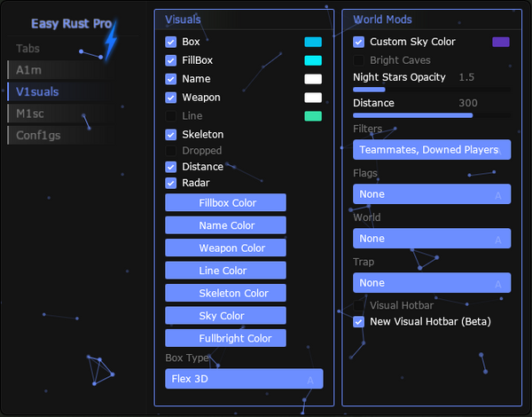
Task: Open the Conf1gs tab
Action: pos(58,135)
